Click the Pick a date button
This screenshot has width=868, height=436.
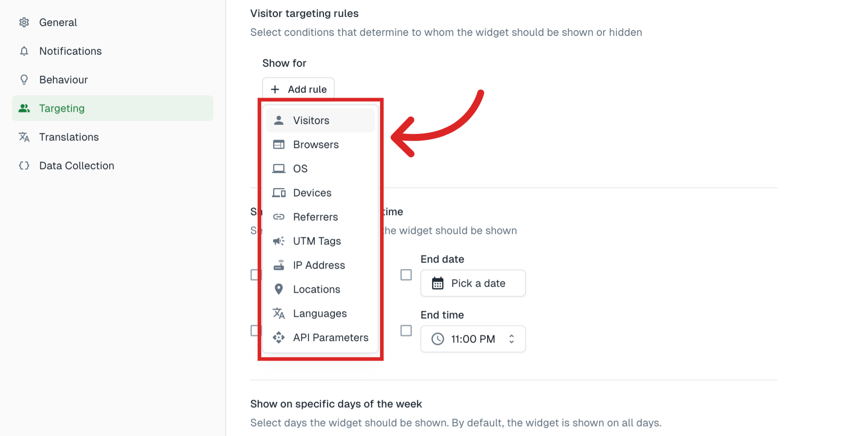(473, 283)
